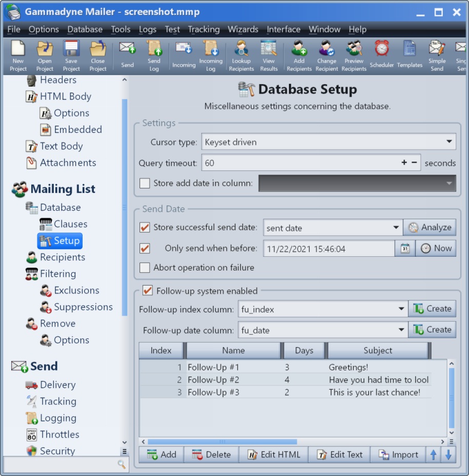Open a project with Open Project icon
Screen dimensions: 469x476
[x=45, y=56]
